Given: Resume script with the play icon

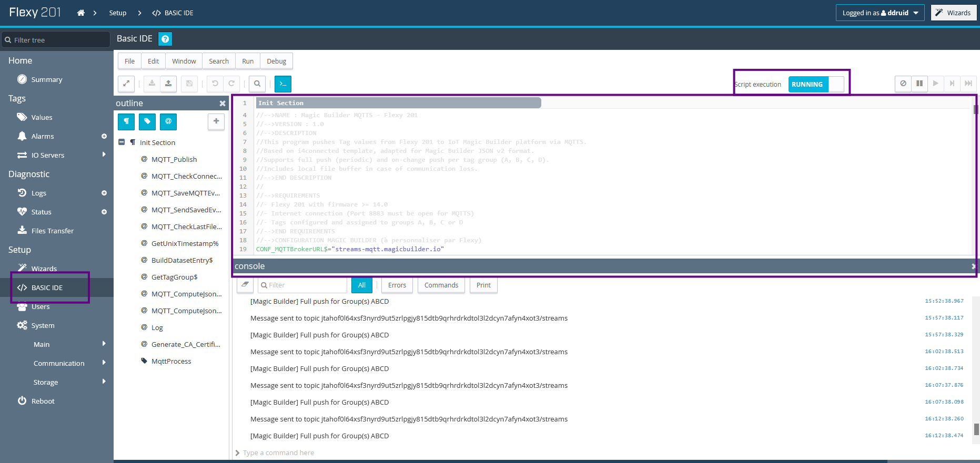Looking at the screenshot, I should pos(936,84).
